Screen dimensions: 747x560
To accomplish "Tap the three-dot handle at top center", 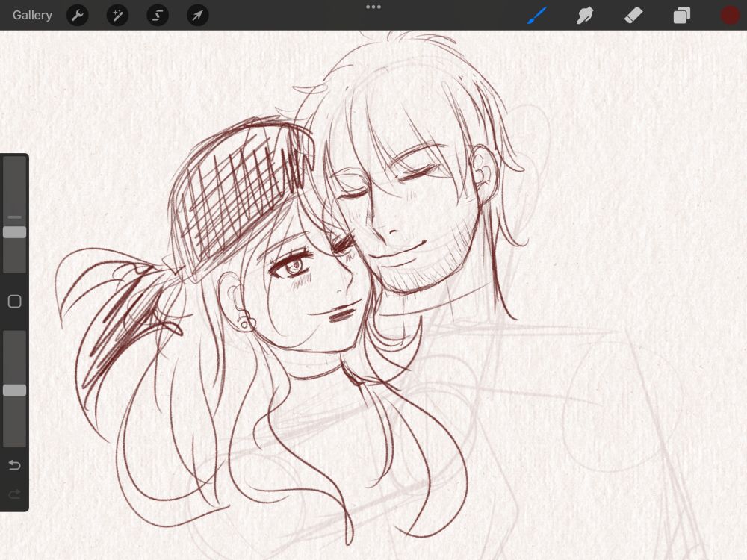I will click(x=373, y=7).
